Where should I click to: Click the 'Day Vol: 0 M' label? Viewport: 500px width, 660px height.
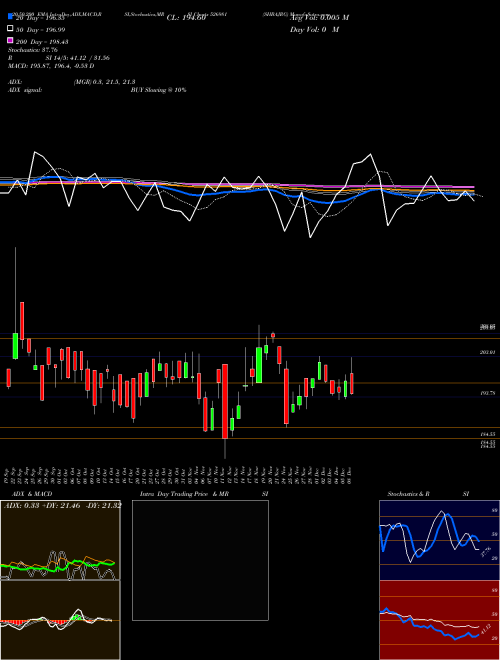click(314, 29)
